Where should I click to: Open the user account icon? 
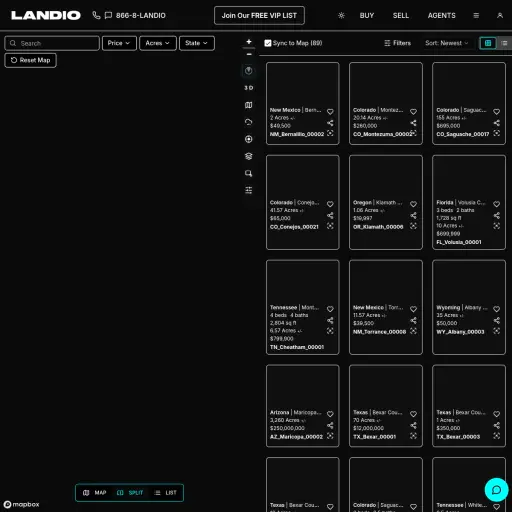pos(500,15)
